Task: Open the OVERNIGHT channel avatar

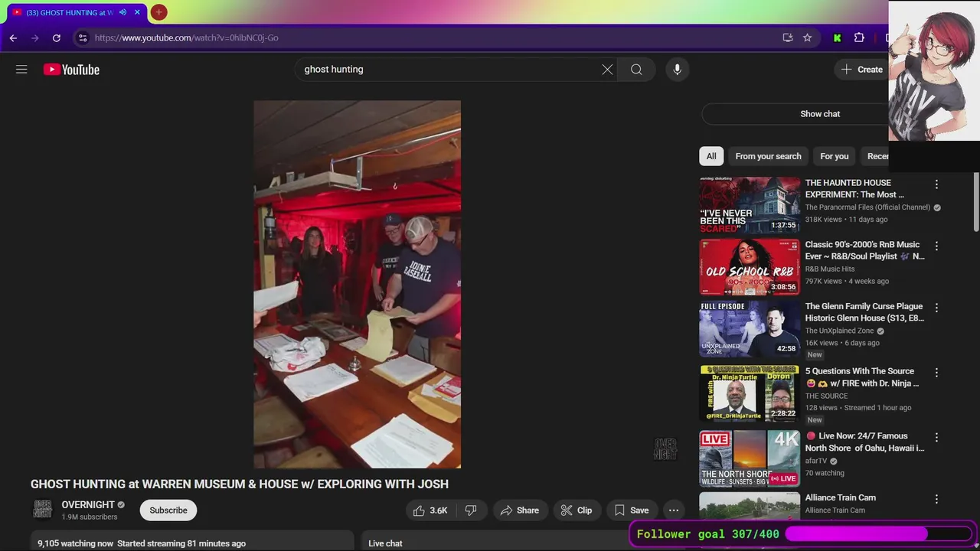Action: click(42, 510)
